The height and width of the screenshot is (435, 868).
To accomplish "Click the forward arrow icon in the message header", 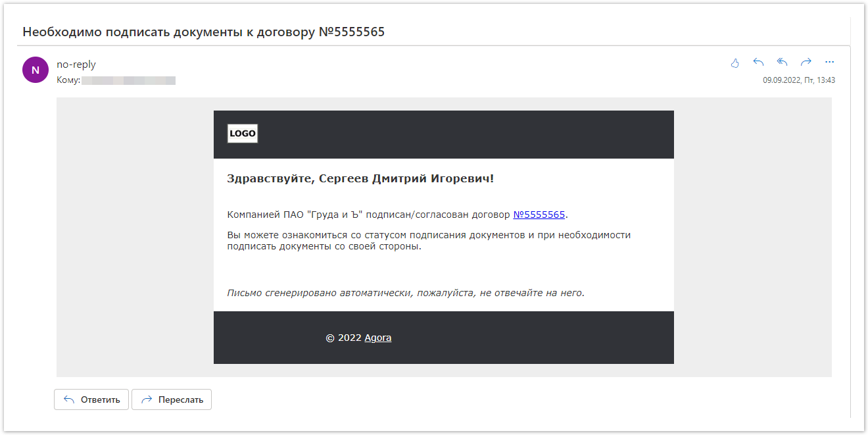I will pos(806,62).
